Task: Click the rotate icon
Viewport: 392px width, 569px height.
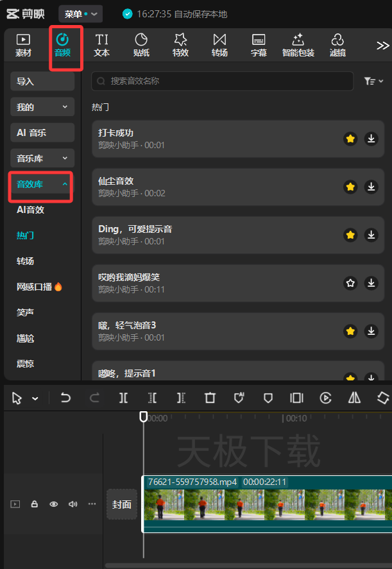Action: tap(383, 398)
